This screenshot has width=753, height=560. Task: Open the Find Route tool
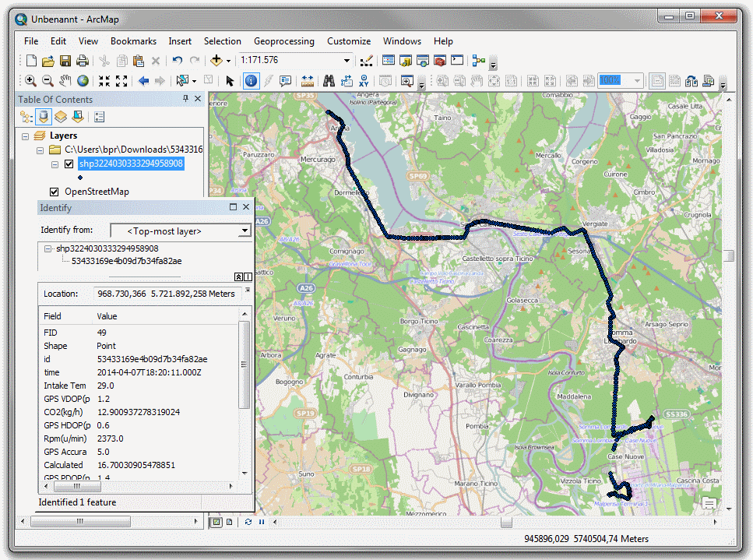347,81
